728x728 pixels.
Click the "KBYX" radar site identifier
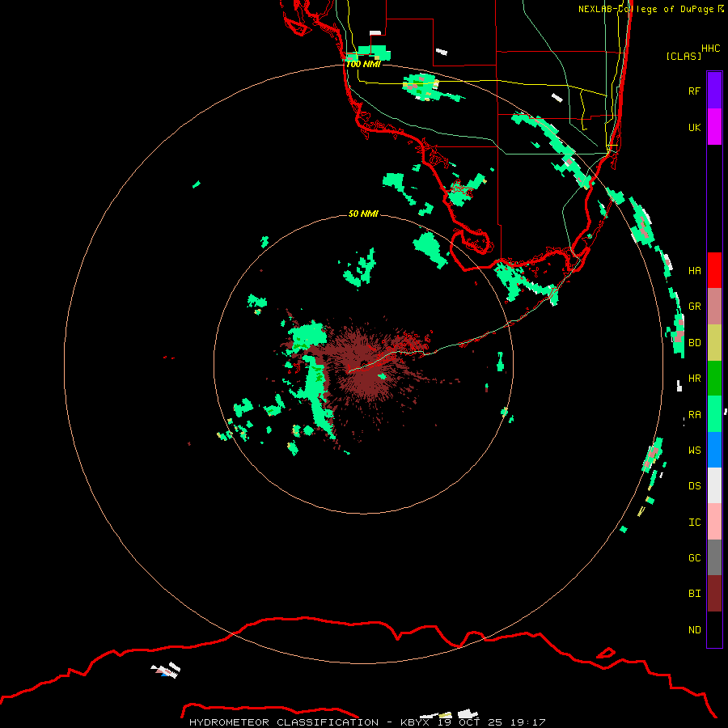click(415, 722)
